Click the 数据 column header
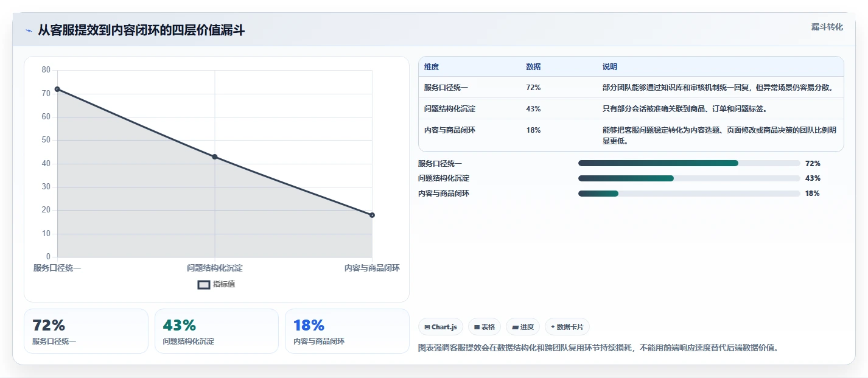This screenshot has width=868, height=378. tap(533, 67)
